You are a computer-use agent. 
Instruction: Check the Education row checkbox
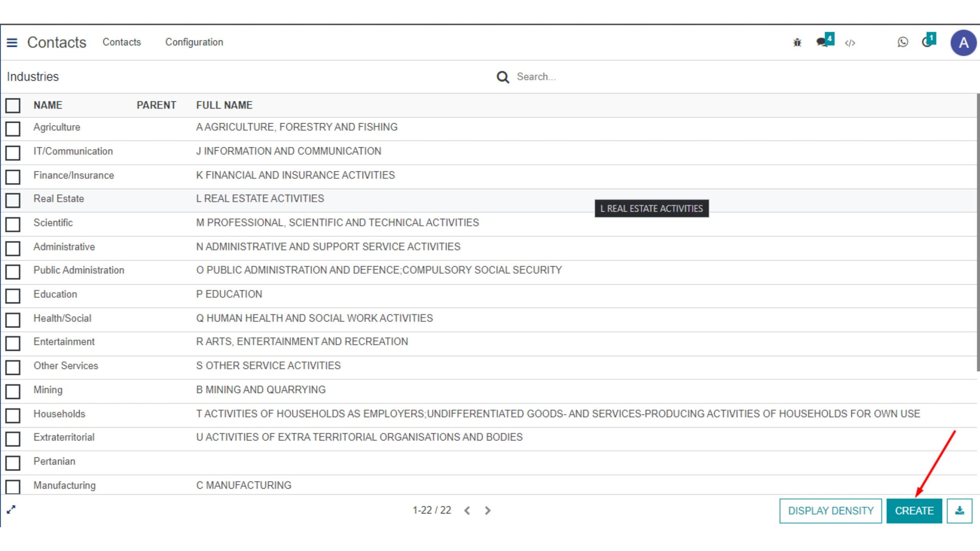point(13,296)
